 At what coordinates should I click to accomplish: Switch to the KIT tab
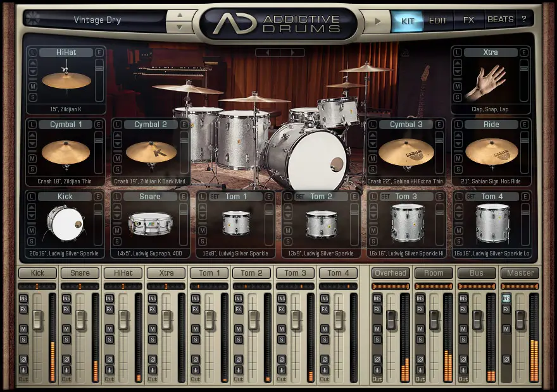tap(408, 21)
